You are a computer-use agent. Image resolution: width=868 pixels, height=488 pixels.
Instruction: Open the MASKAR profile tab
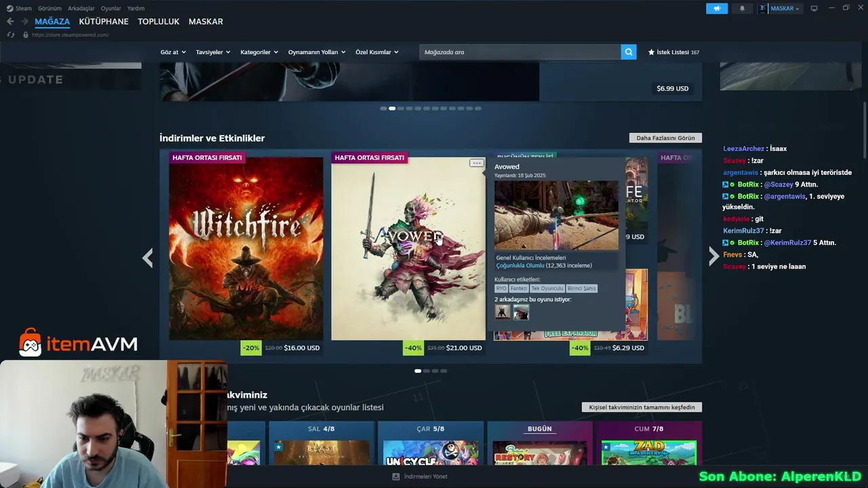(205, 22)
